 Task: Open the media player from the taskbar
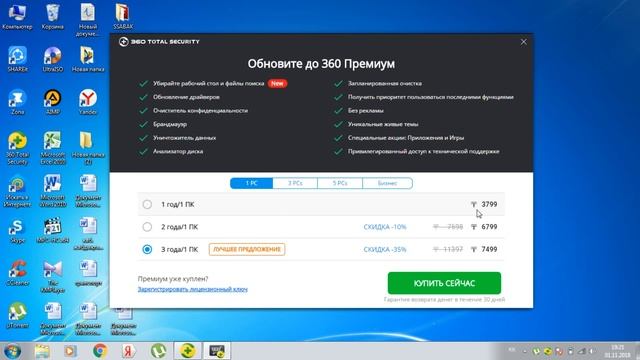70,351
